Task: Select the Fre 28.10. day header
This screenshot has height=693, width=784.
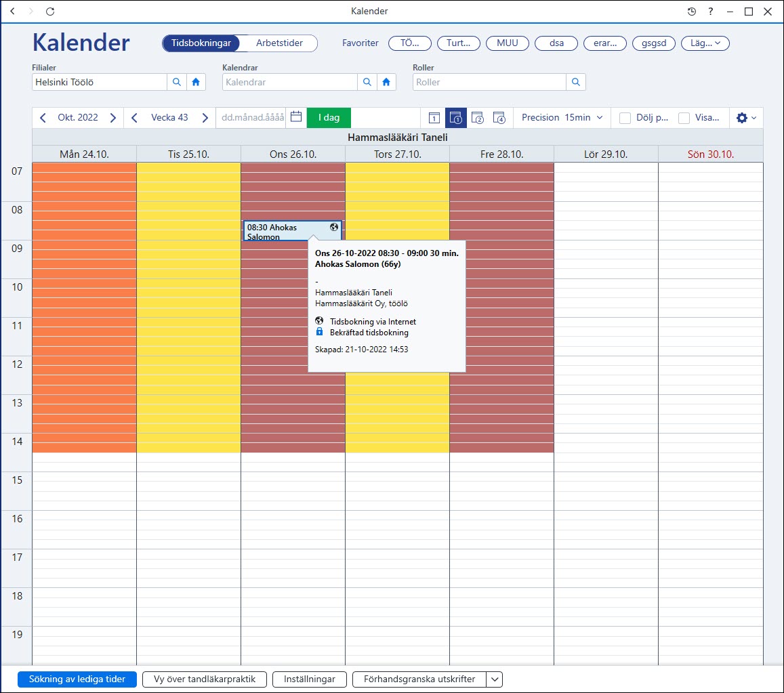Action: [x=501, y=154]
